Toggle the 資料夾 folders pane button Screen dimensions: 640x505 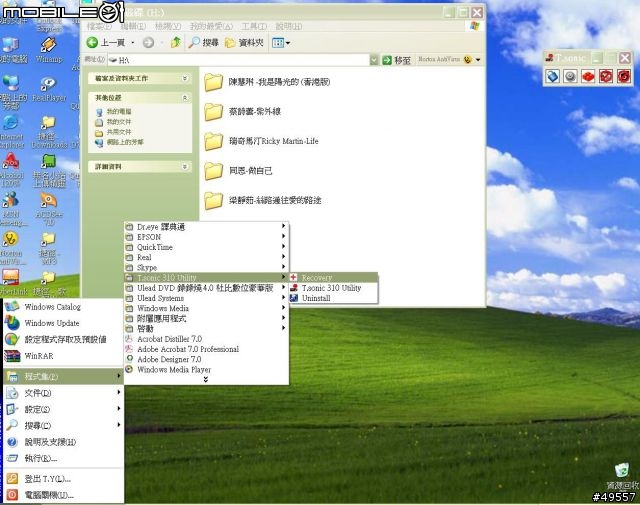coord(244,42)
